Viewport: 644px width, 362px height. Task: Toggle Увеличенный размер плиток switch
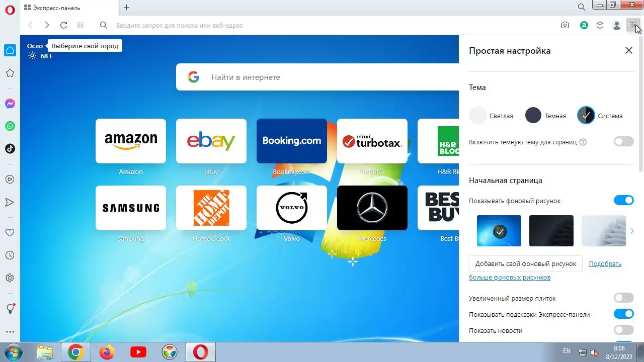(x=624, y=298)
